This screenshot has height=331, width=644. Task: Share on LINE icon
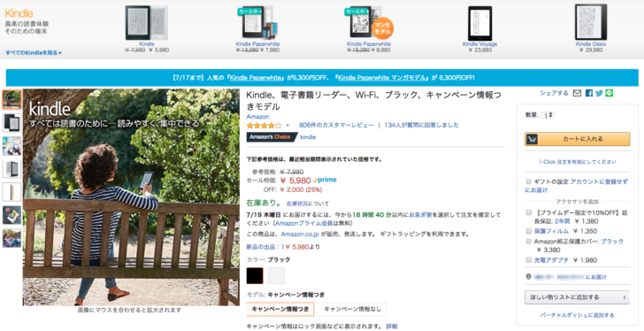(609, 93)
